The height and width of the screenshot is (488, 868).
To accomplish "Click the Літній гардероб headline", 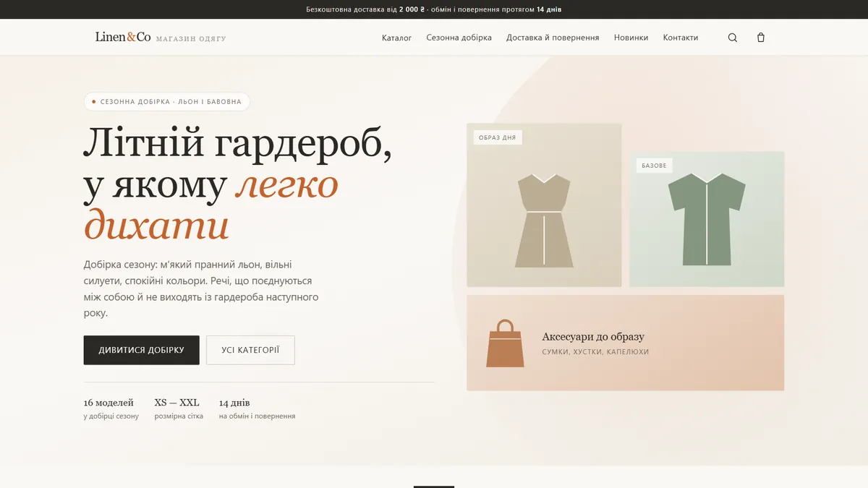I will (238, 183).
